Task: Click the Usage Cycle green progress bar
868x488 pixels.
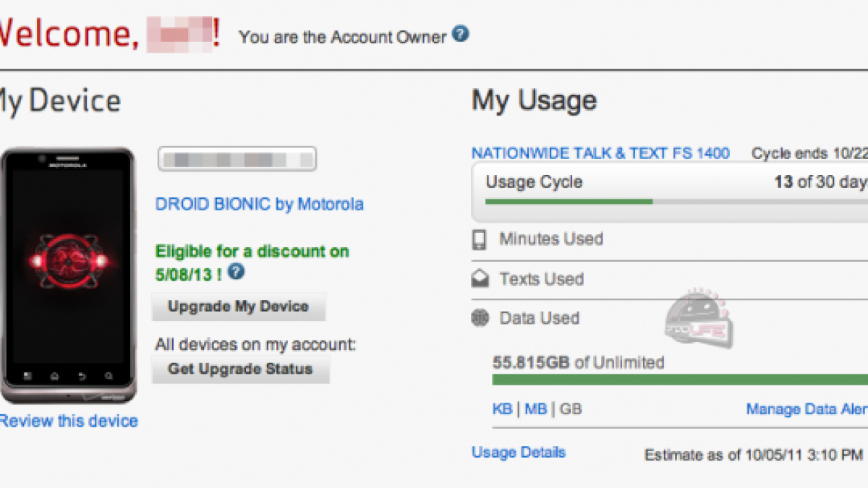Action: [569, 202]
